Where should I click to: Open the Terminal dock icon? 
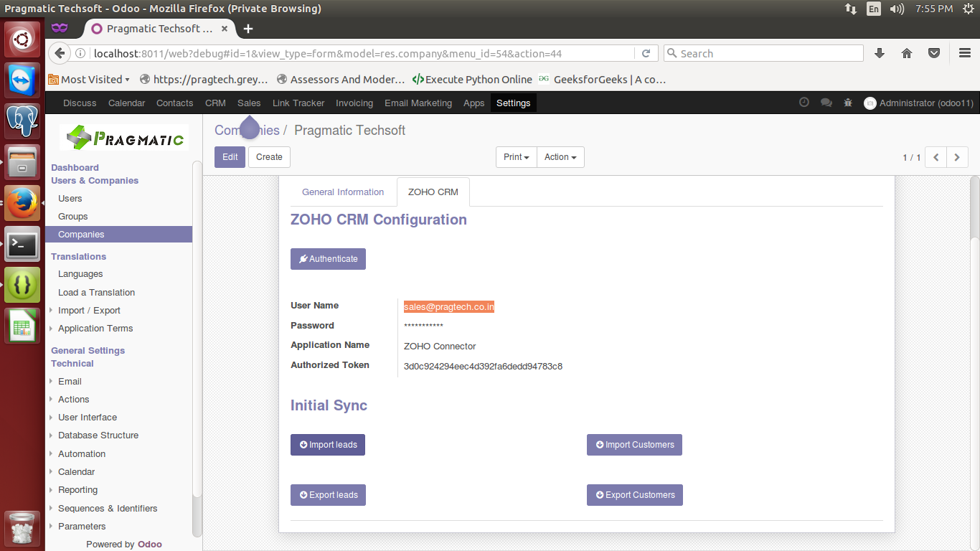(x=22, y=244)
